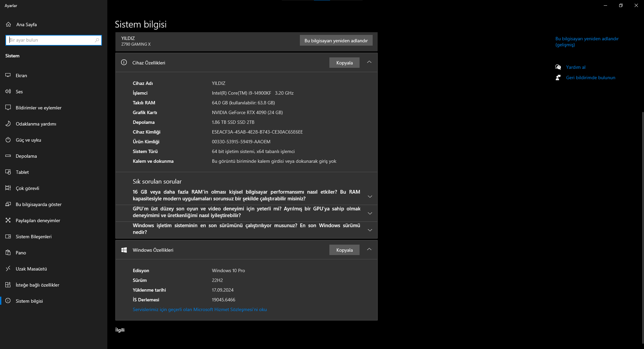The height and width of the screenshot is (349, 644).
Task: Open advanced rename PC link (gelişmiş)
Action: pos(587,42)
